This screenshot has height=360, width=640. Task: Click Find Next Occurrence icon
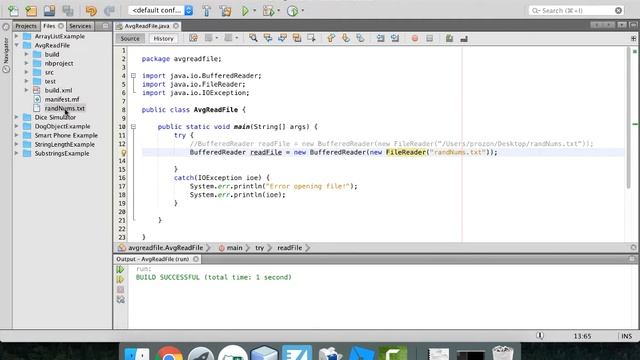(x=282, y=38)
